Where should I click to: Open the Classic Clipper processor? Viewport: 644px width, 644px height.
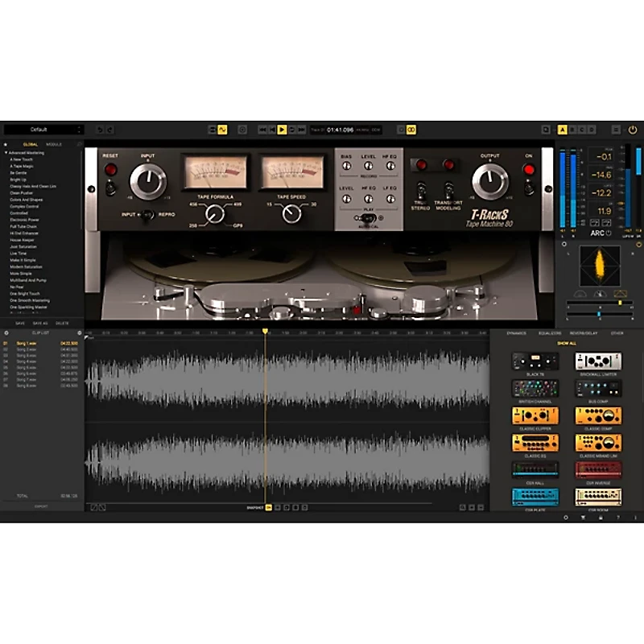coord(535,415)
